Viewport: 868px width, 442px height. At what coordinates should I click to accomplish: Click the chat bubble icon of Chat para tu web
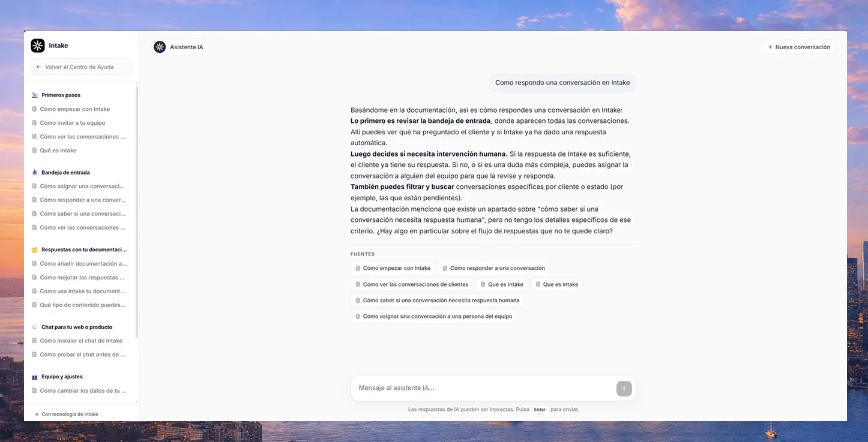point(35,327)
